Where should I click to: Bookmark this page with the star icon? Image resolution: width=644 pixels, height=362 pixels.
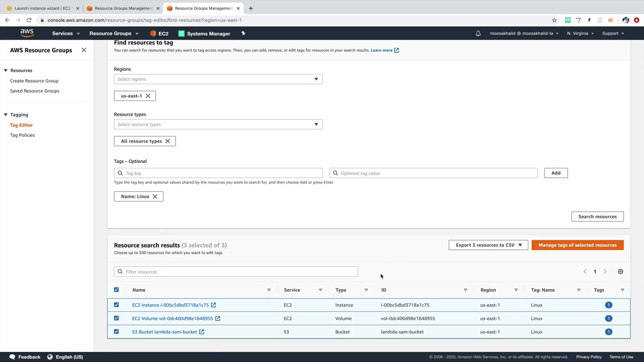click(x=554, y=20)
